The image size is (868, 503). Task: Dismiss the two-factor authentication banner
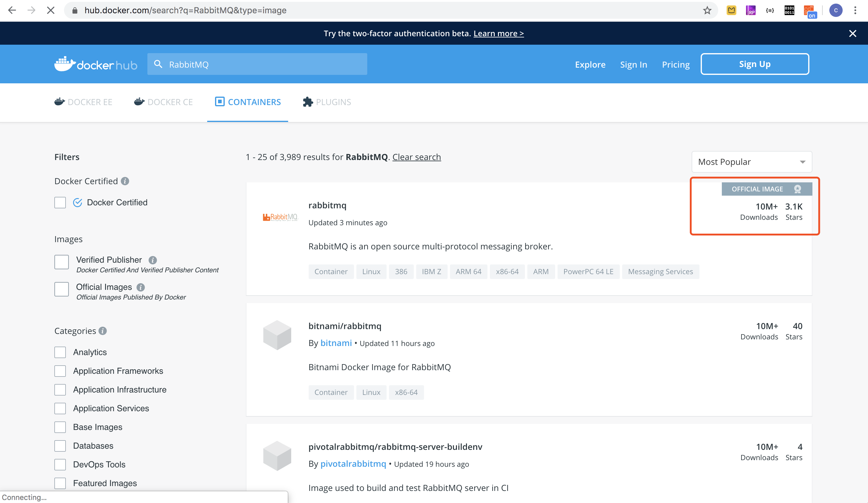tap(853, 34)
